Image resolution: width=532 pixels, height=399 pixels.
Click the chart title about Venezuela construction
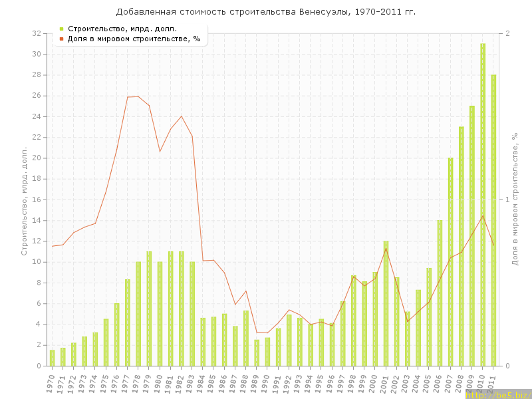point(265,12)
